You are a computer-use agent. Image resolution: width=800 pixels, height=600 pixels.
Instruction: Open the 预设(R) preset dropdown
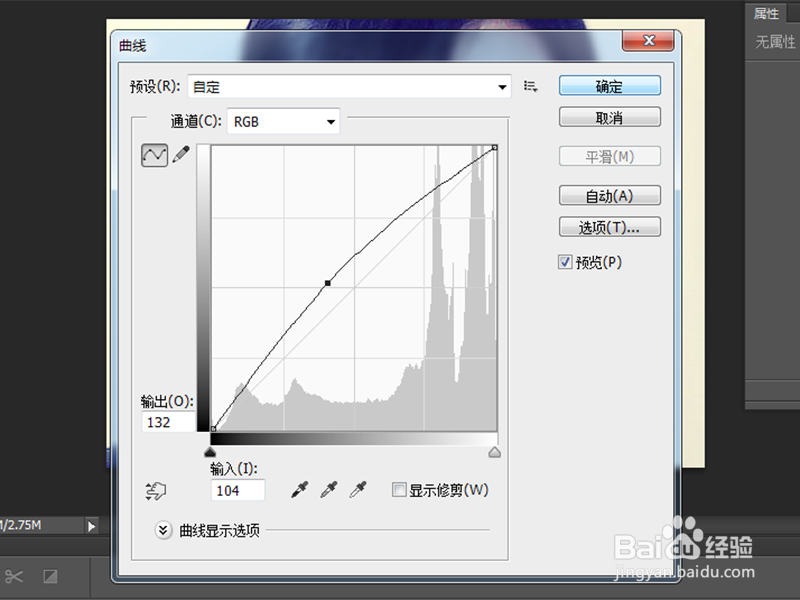349,87
